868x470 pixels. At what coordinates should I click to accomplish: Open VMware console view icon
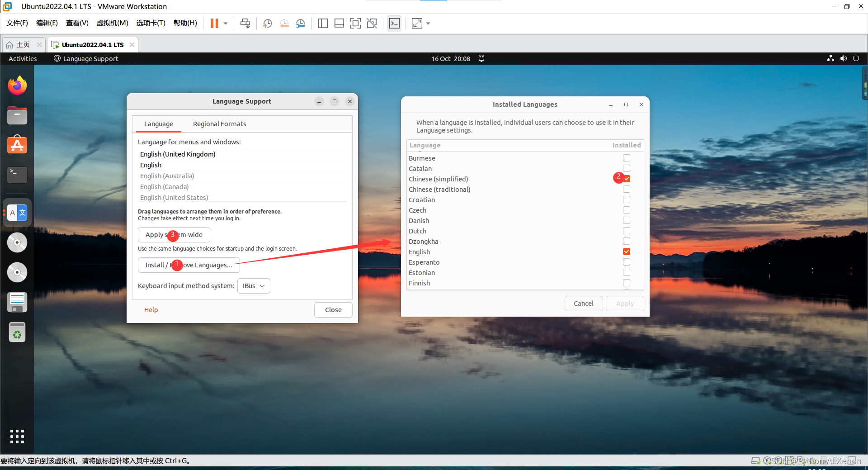394,24
